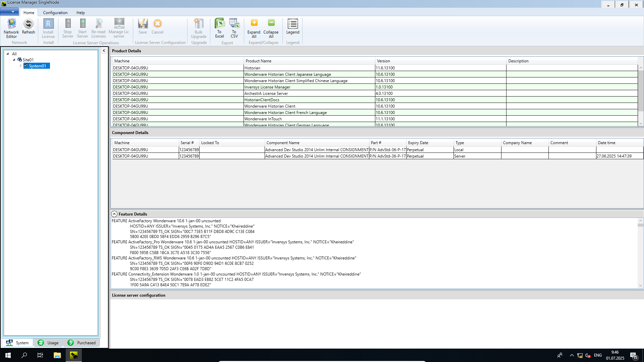Viewport: 644px width, 362px height.
Task: Select the Wonderware InTouch product row
Action: tap(263, 119)
